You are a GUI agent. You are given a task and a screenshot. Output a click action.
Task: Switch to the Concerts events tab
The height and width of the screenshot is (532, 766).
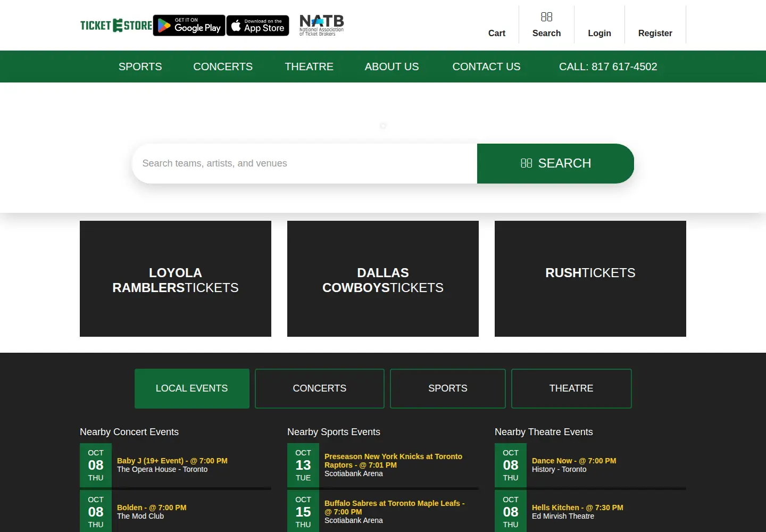(x=320, y=388)
